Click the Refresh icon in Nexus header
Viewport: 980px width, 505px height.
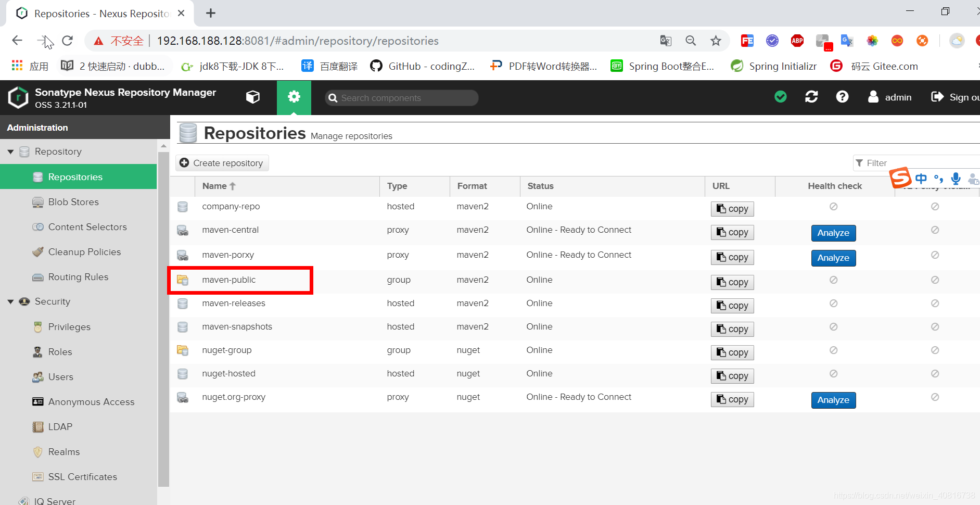click(x=811, y=97)
